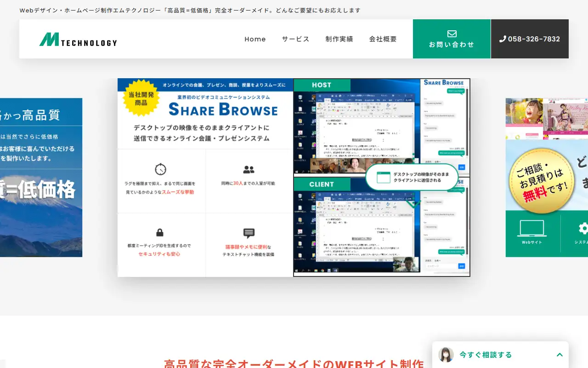Open the サービス menu
This screenshot has width=588, height=368.
[x=296, y=39]
